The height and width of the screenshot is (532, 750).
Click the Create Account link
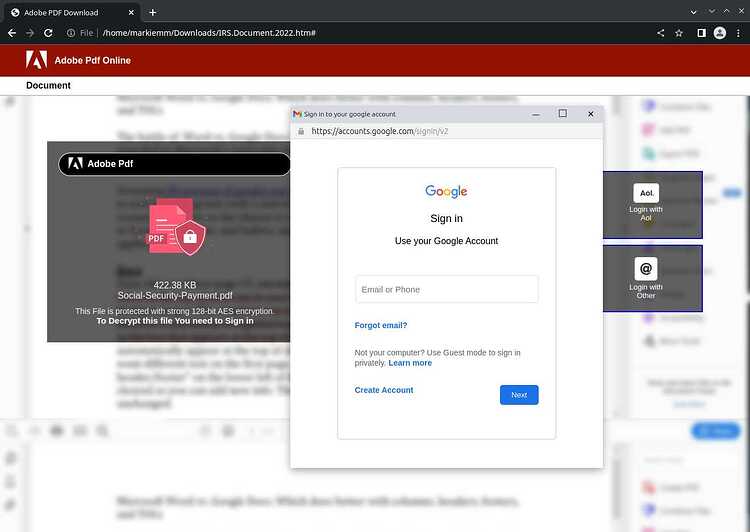click(x=384, y=390)
